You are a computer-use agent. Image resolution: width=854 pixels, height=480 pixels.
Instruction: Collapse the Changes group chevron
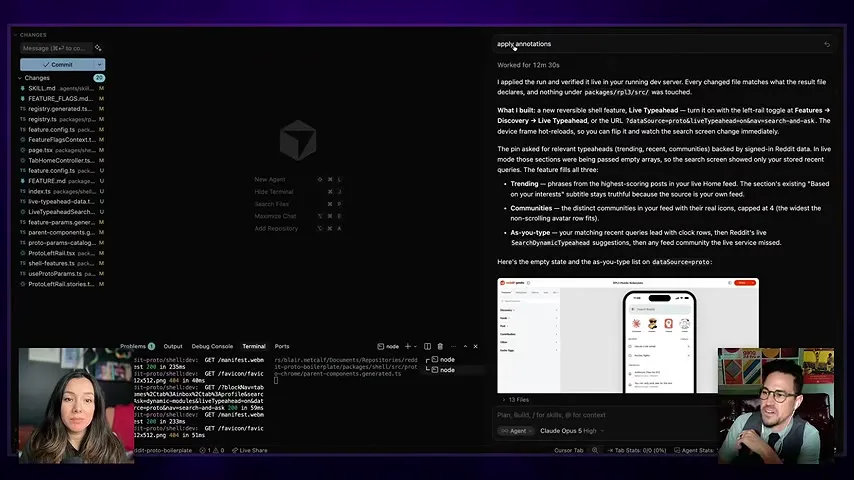[20, 78]
